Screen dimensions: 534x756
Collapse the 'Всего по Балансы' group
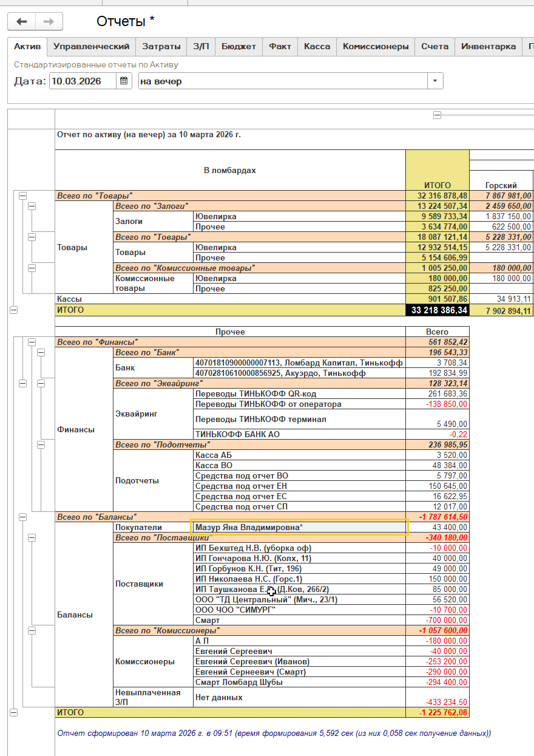pyautogui.click(x=22, y=517)
